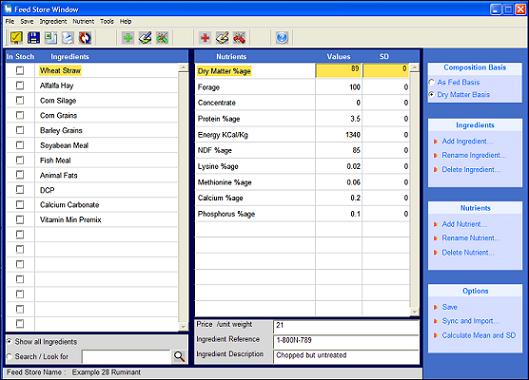Click the magnifying glass search icon
The height and width of the screenshot is (380, 529).
coord(179,356)
